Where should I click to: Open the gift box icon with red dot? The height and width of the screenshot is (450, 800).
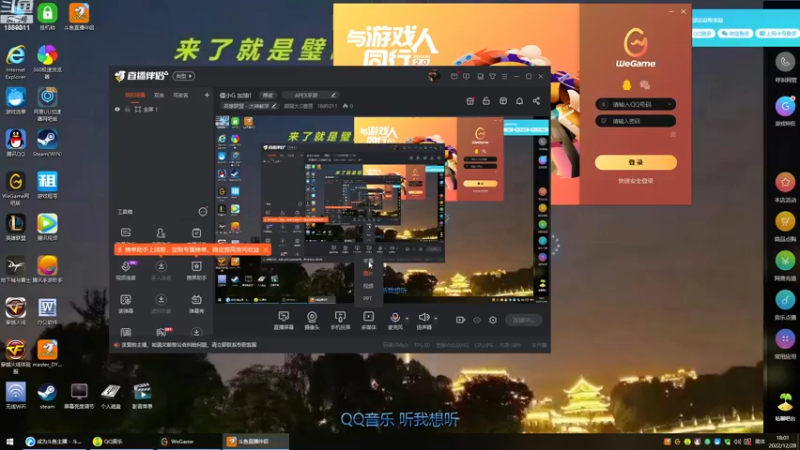point(470,101)
